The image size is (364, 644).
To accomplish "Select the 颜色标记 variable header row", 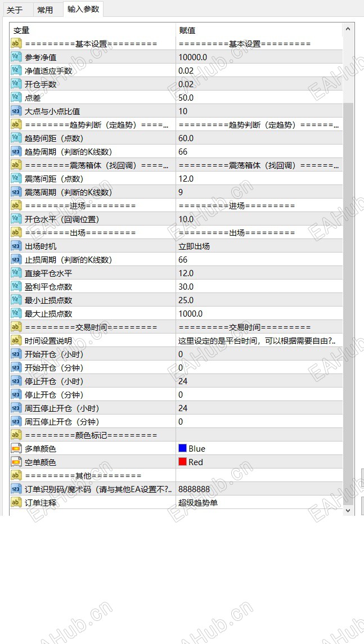I will click(93, 435).
